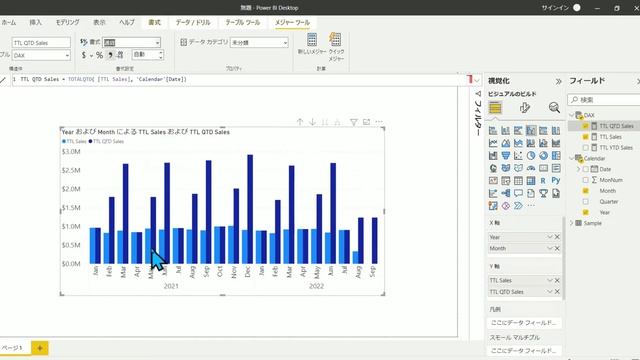Screen dimensions: 640x360
Task: Select the scatter chart visual
Action: [x=518, y=156]
